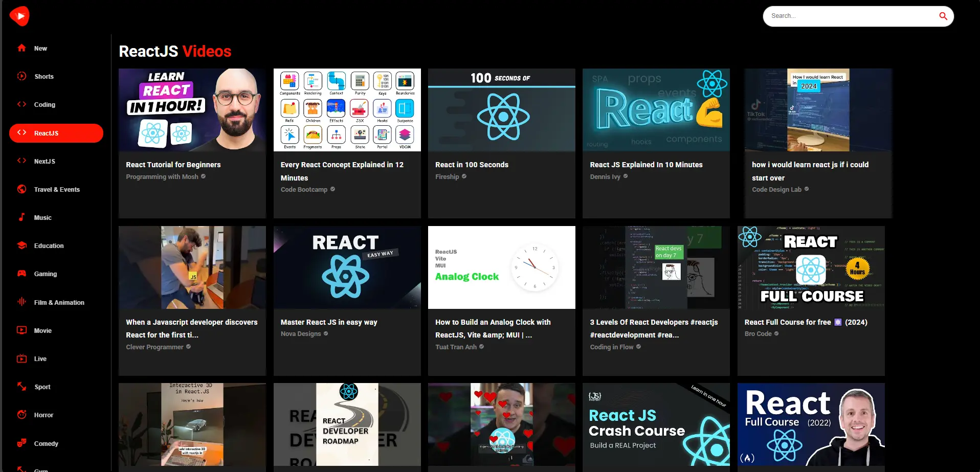Click the React Full Course (2022) thumbnail
This screenshot has width=980, height=472.
811,424
